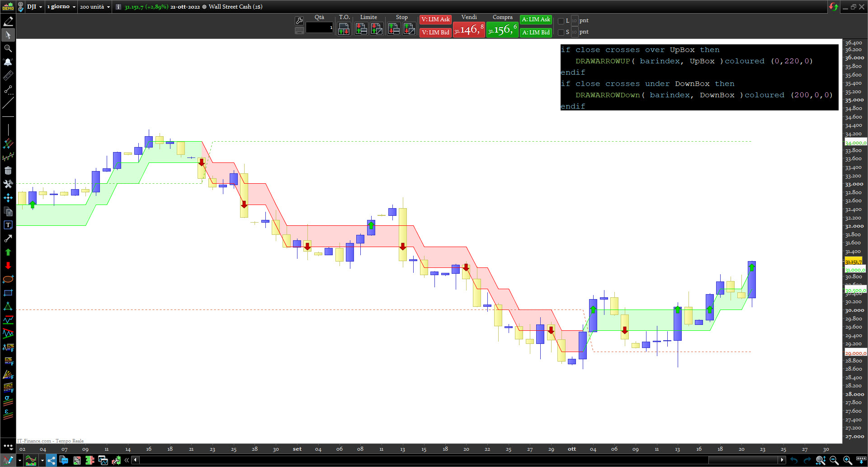The width and height of the screenshot is (868, 467).
Task: Click the zoom out magnifier icon
Action: (834, 460)
